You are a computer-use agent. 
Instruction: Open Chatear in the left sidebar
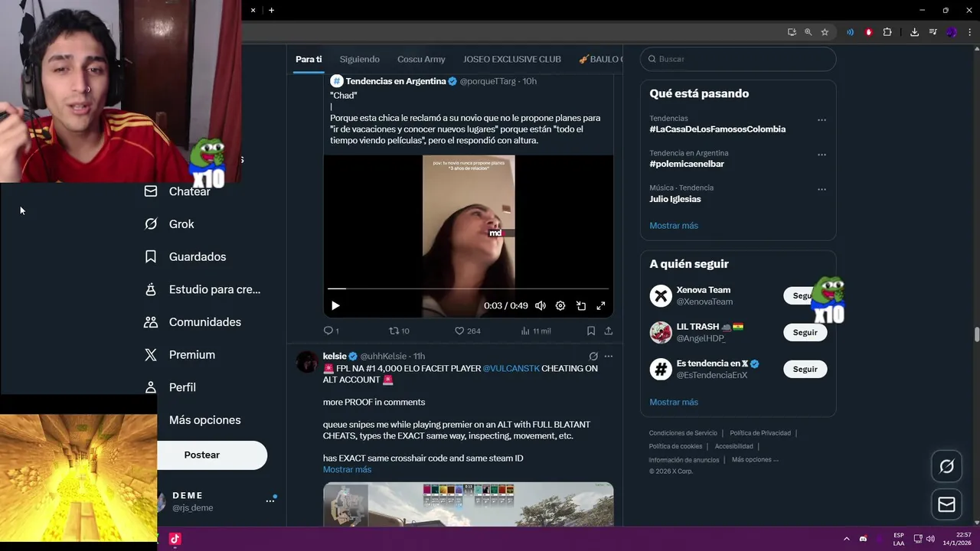click(x=177, y=191)
